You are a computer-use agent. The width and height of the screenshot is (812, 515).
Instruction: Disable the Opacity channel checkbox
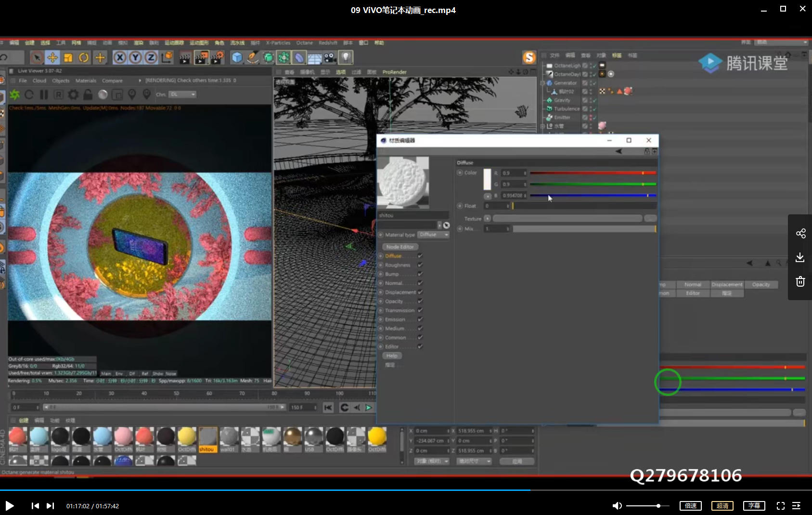click(420, 302)
